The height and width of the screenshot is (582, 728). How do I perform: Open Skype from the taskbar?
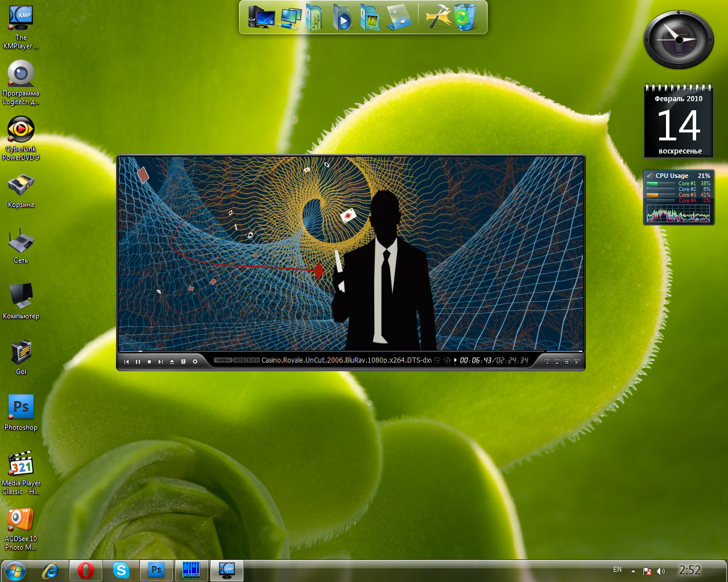coord(121,570)
